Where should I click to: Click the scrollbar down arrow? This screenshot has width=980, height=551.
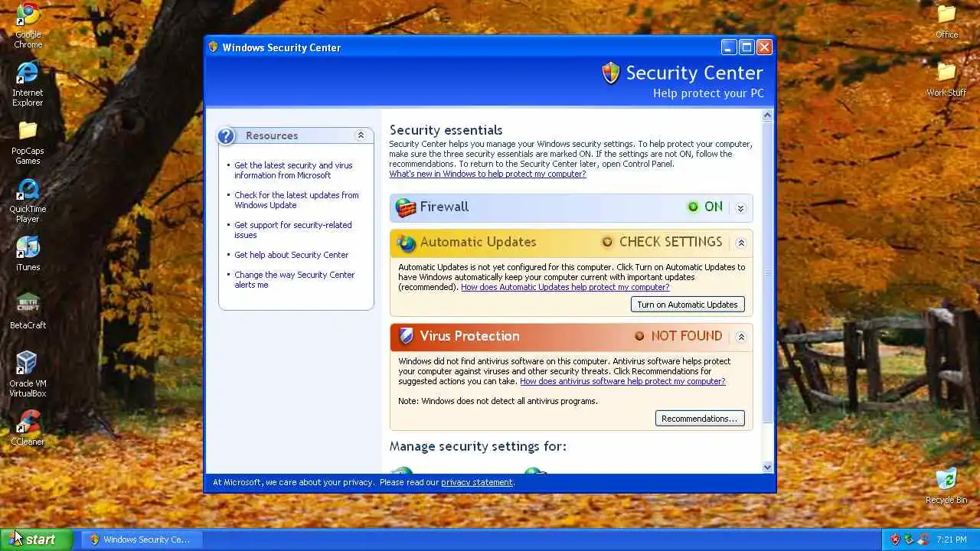768,467
